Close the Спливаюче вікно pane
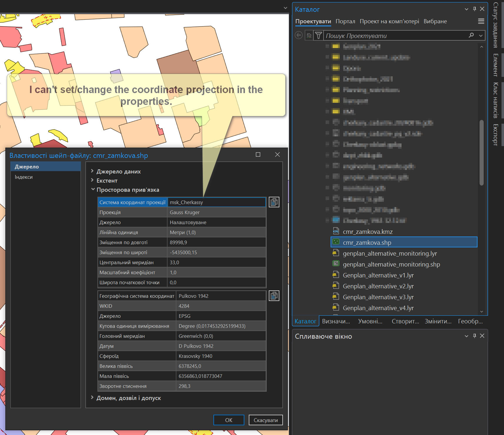 (x=482, y=336)
